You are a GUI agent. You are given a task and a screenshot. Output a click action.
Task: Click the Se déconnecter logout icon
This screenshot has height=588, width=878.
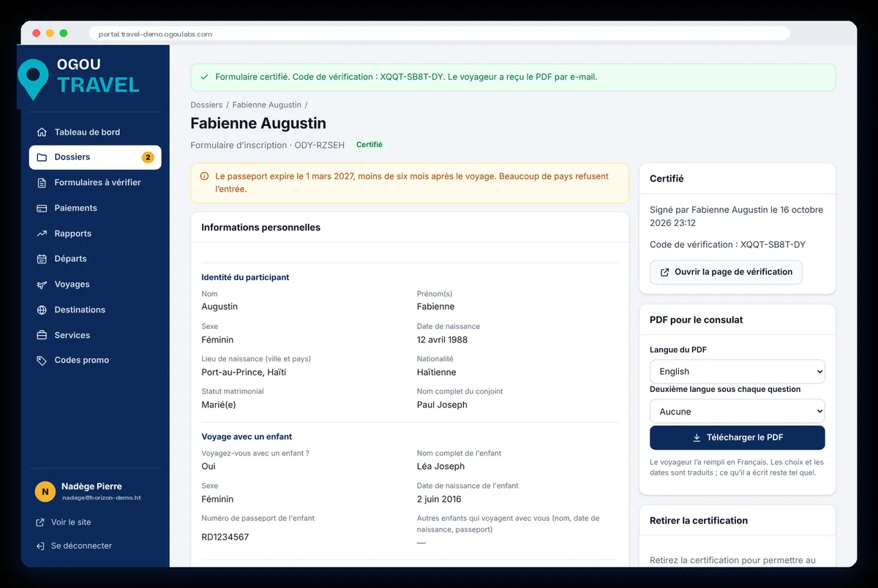(x=40, y=546)
